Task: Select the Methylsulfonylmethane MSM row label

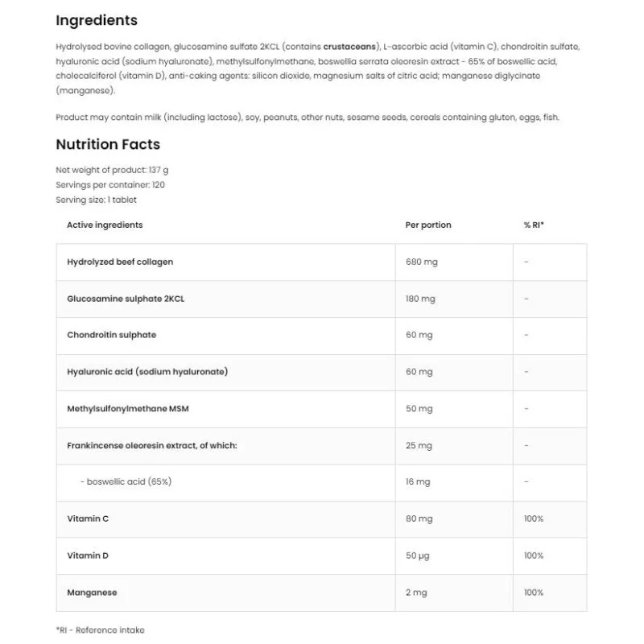Action: (128, 409)
